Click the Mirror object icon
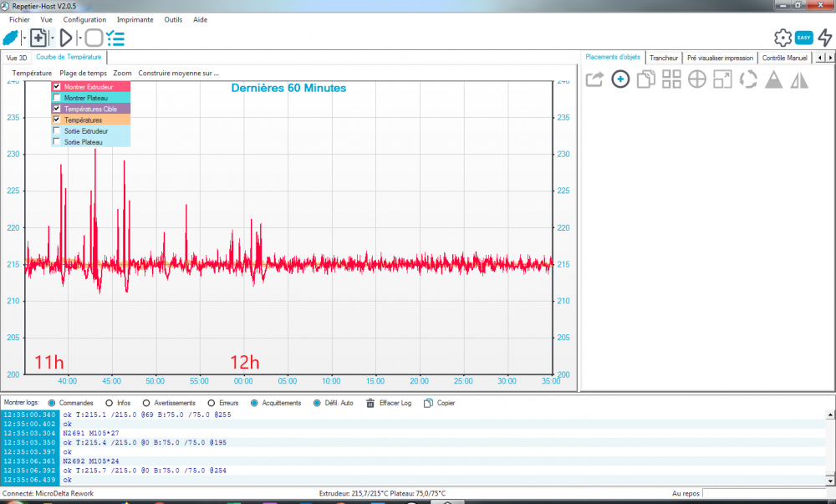Image resolution: width=836 pixels, height=504 pixels. (799, 79)
